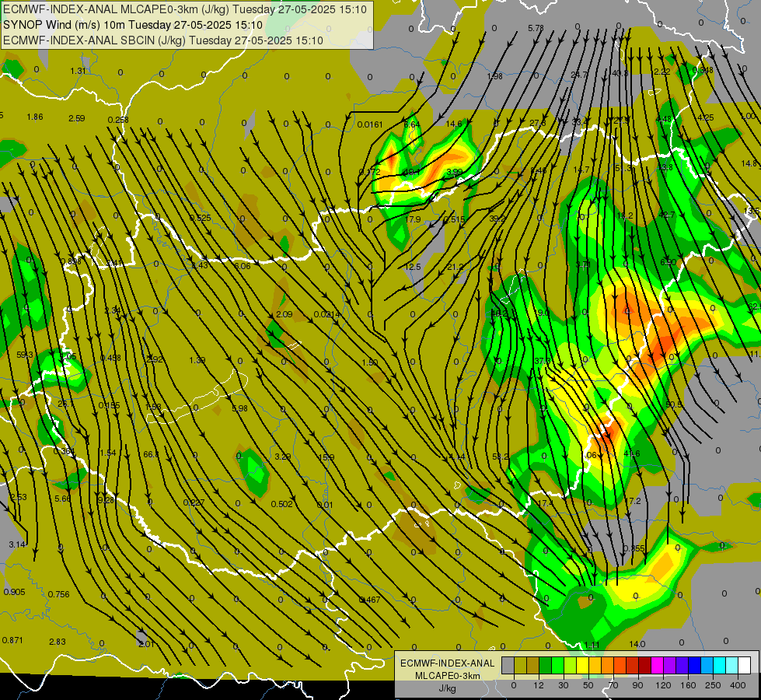Click the map value '66.6'

[x=151, y=454]
